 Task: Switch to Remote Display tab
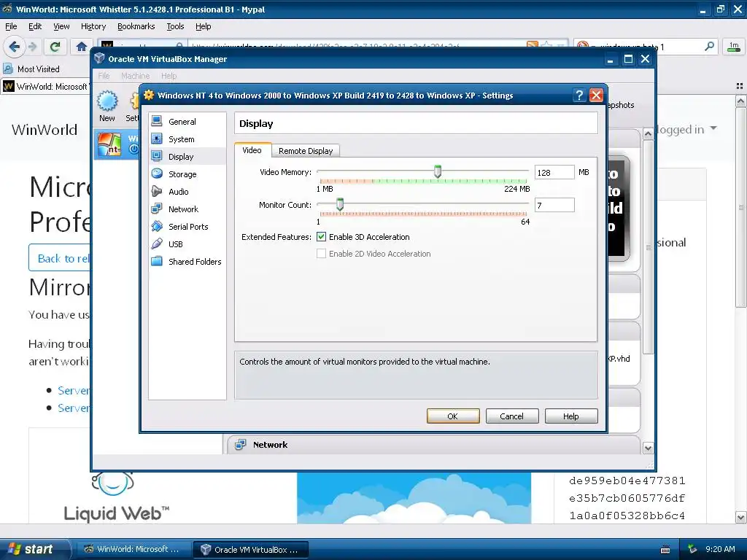pyautogui.click(x=306, y=151)
